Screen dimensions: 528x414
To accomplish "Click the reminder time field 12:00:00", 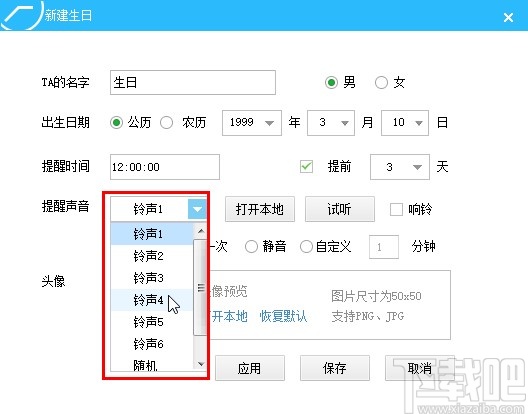I will 165,167.
